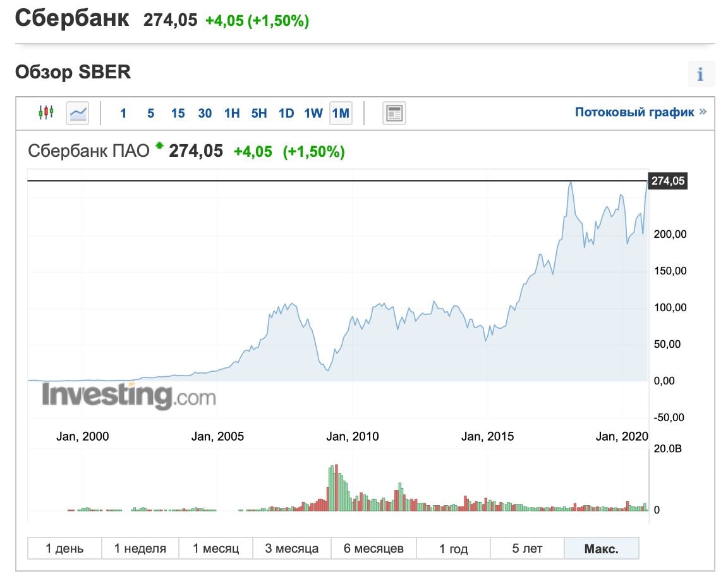Select the 1 день range tab
The width and height of the screenshot is (728, 583).
pyautogui.click(x=64, y=549)
